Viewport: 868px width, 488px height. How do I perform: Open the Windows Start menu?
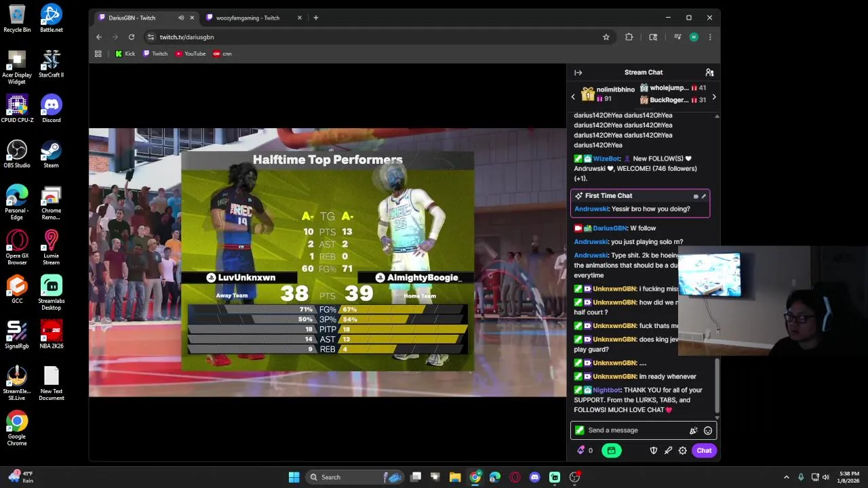click(294, 477)
